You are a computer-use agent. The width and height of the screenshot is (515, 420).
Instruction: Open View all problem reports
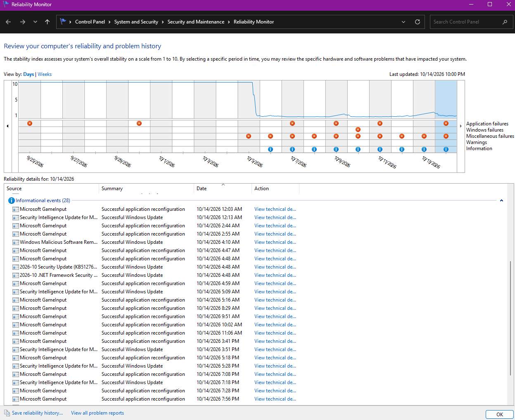pos(97,413)
